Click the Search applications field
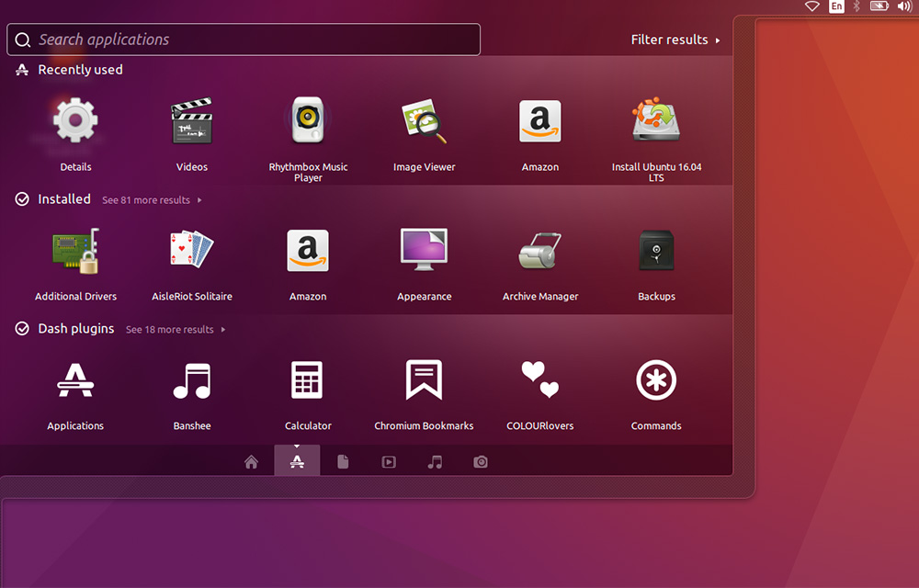919x588 pixels. pos(244,40)
